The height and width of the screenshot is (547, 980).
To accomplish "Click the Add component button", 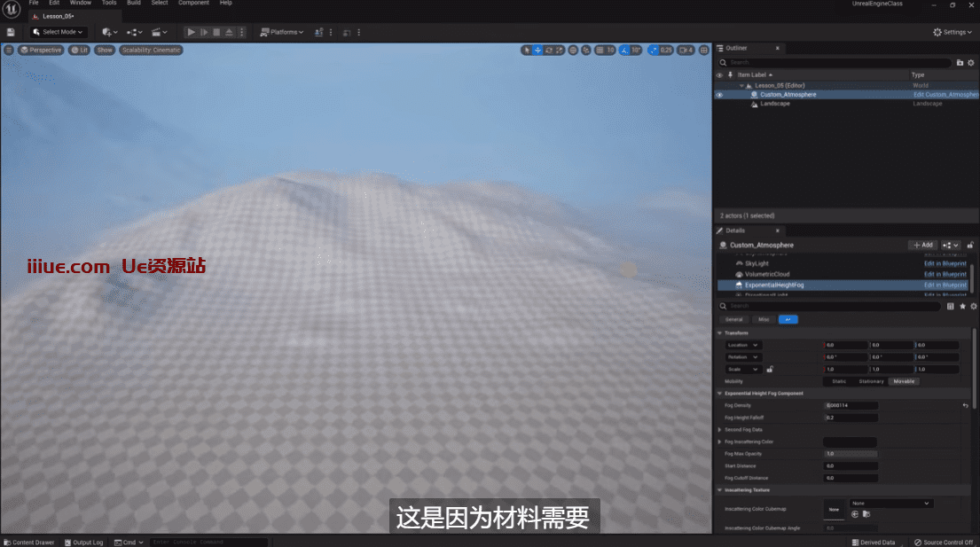I will point(922,245).
